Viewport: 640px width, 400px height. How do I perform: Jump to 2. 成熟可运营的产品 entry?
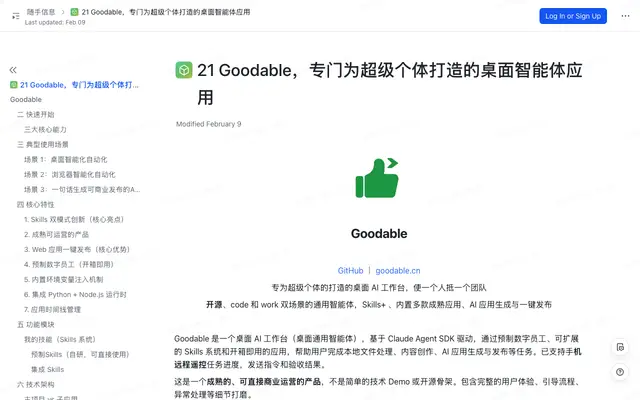(x=56, y=235)
